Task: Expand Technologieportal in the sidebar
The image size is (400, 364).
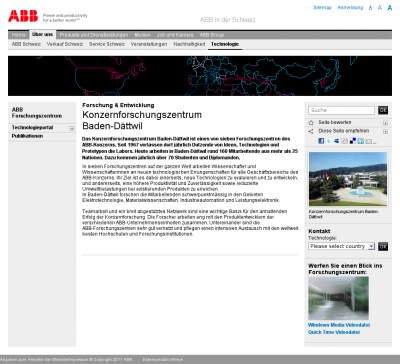Action: pyautogui.click(x=72, y=128)
